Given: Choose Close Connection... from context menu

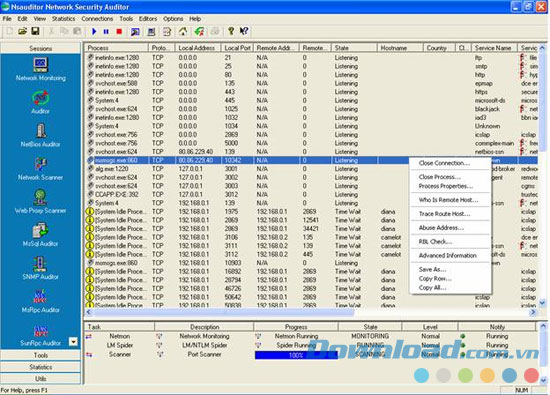Looking at the screenshot, I should click(x=450, y=163).
